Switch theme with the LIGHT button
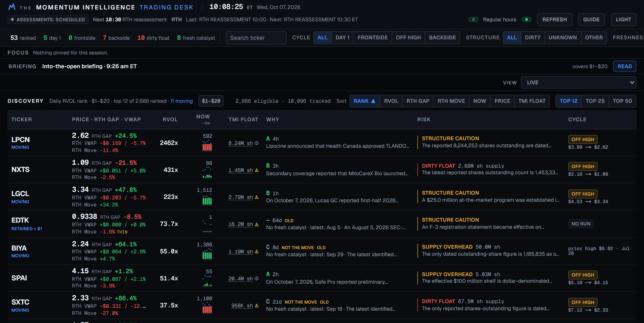The image size is (644, 323). click(623, 19)
